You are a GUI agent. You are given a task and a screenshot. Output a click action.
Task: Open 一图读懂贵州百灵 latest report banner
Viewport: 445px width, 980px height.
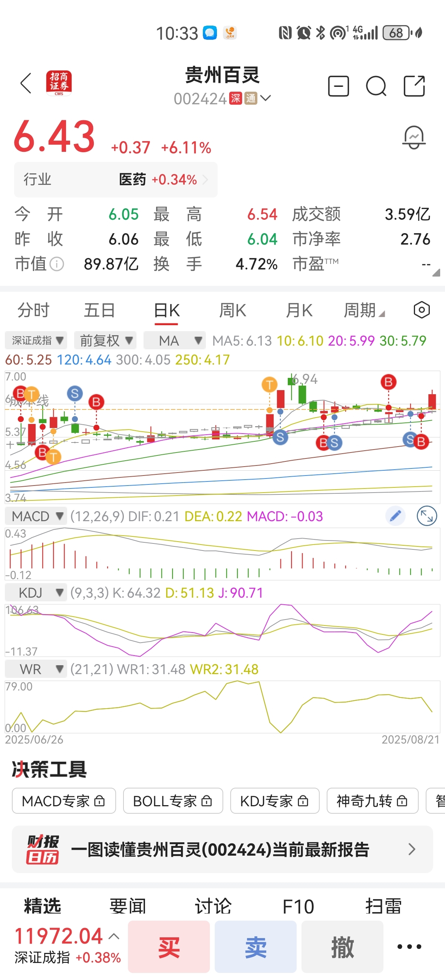tap(222, 849)
